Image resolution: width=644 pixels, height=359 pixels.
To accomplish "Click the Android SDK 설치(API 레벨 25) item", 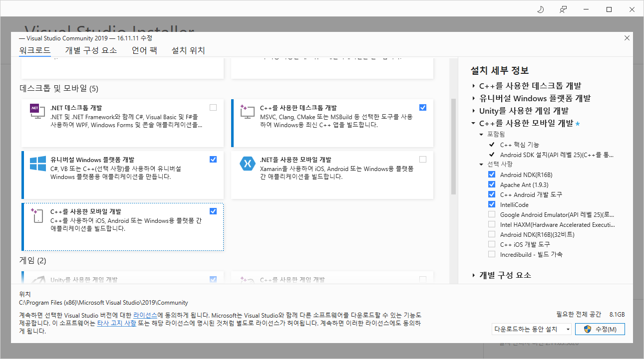I will tap(557, 155).
